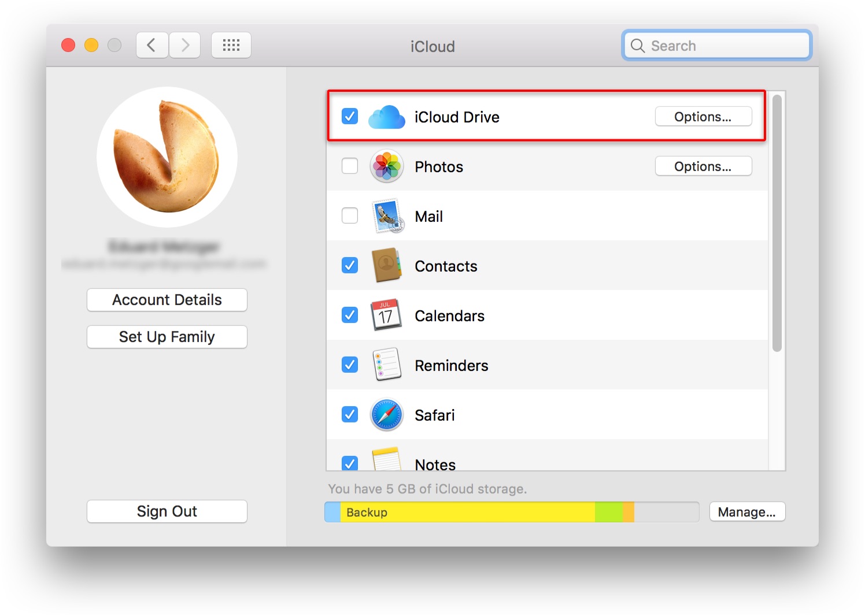Click the Contacts book icon
This screenshot has height=616, width=865.
coord(386,266)
